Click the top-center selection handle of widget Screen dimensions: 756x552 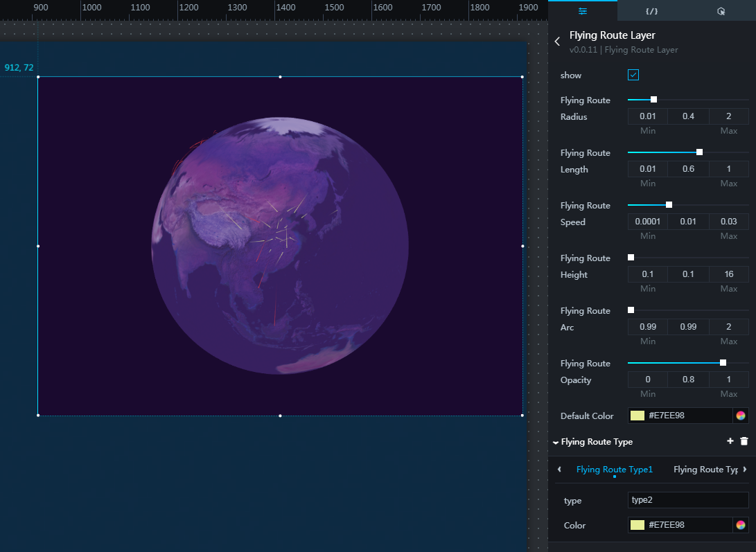280,77
